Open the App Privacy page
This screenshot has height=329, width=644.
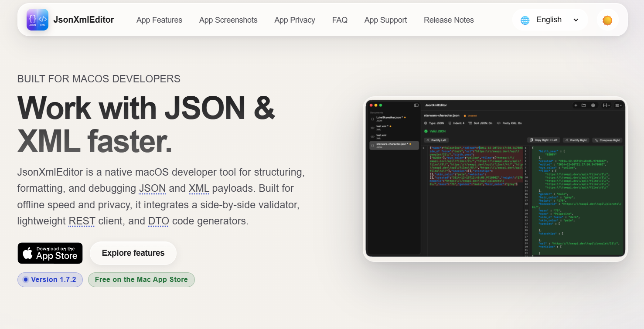(295, 20)
